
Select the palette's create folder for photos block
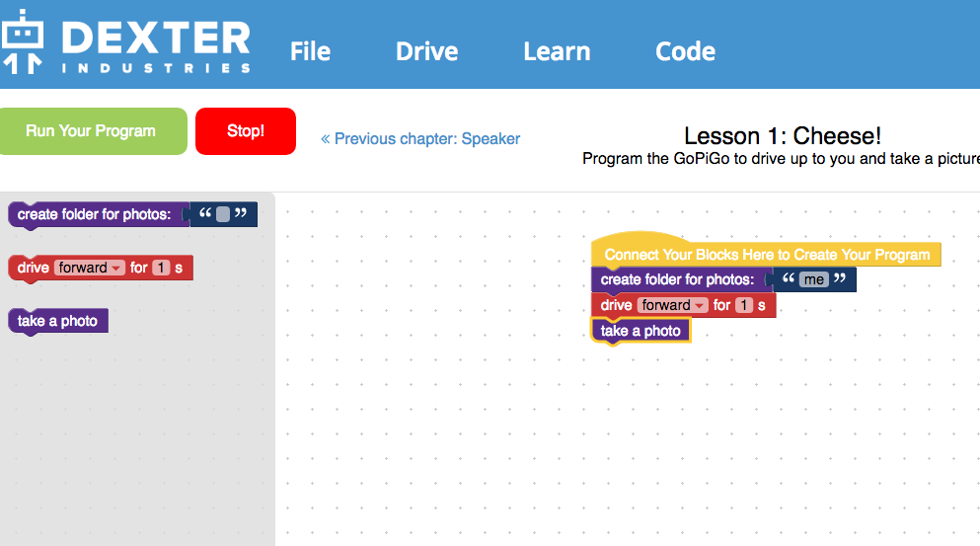pos(94,214)
